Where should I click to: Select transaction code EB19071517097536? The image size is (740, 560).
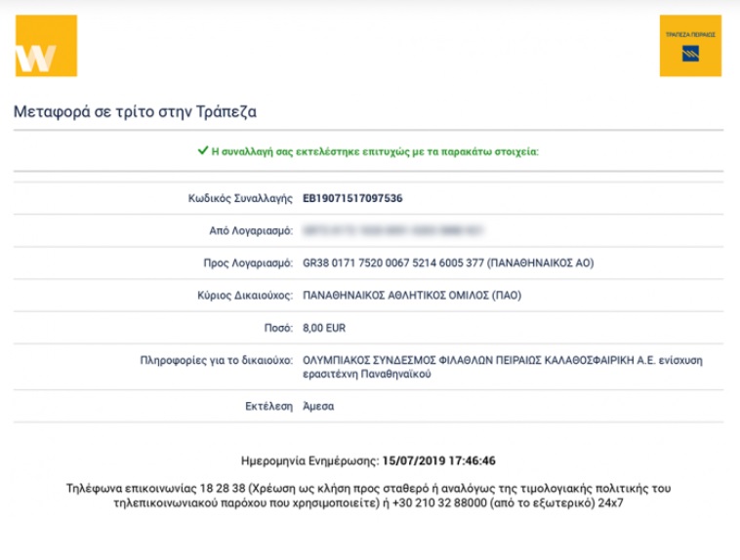352,198
